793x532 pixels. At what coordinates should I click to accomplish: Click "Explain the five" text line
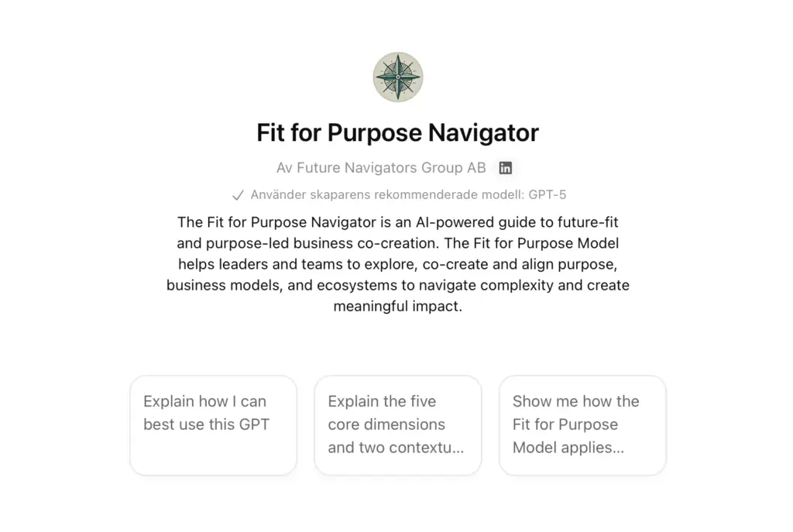click(382, 401)
